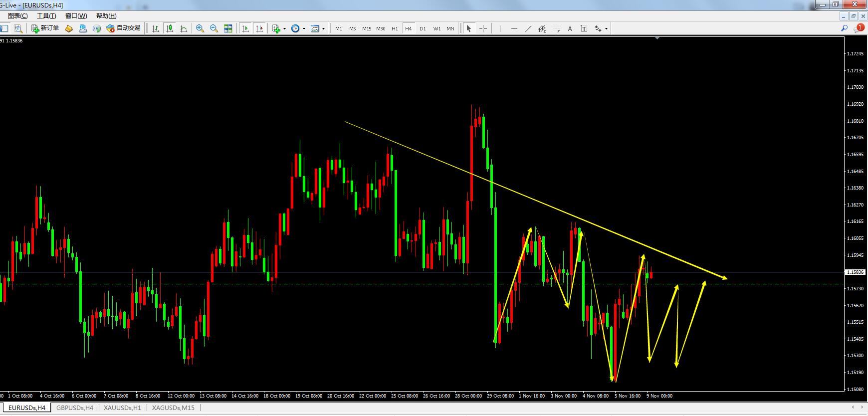Select the M15 timeframe
The image size is (868, 416).
pos(367,28)
